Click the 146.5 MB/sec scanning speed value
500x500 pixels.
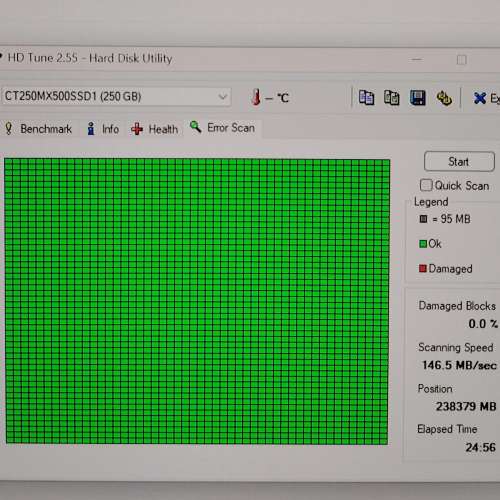[459, 365]
